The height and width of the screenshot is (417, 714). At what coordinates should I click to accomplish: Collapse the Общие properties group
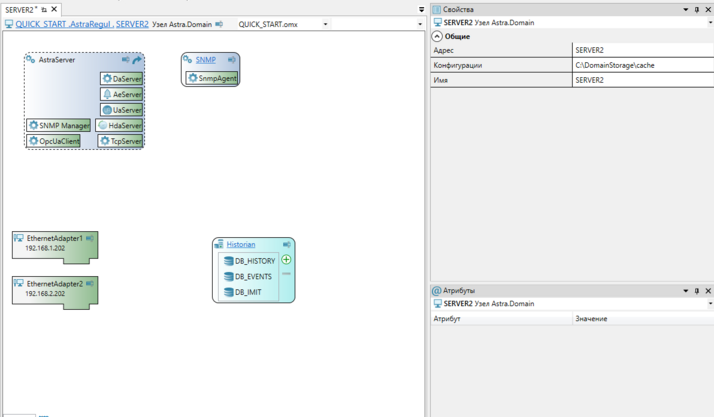(x=437, y=36)
